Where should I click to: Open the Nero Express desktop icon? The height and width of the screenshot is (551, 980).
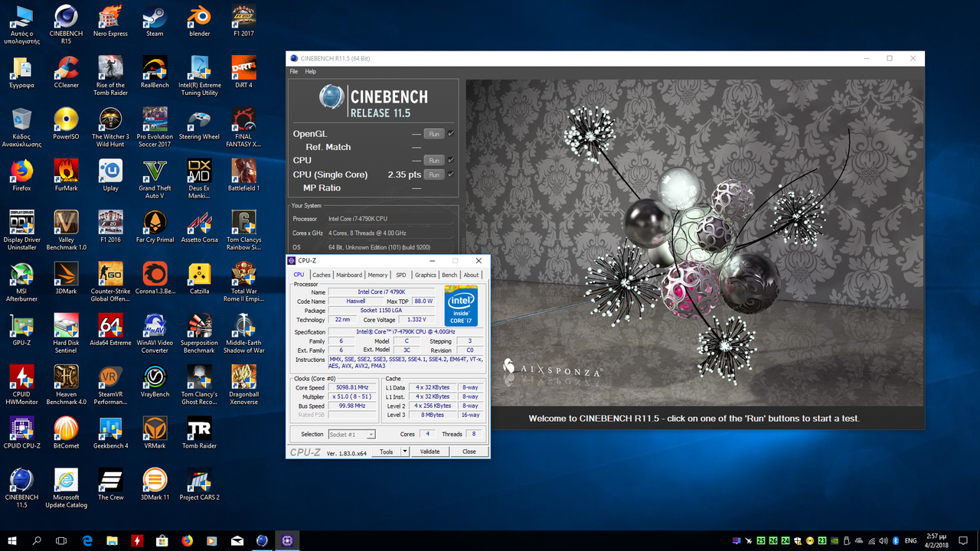[x=110, y=21]
